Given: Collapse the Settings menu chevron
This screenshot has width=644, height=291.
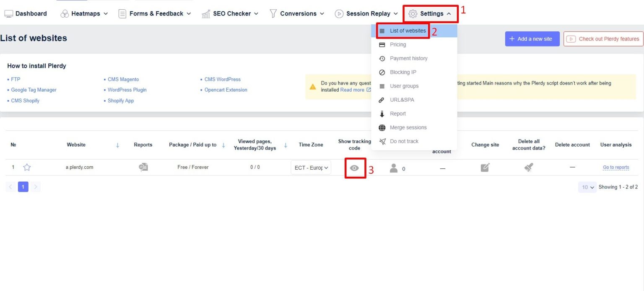Looking at the screenshot, I should [449, 13].
